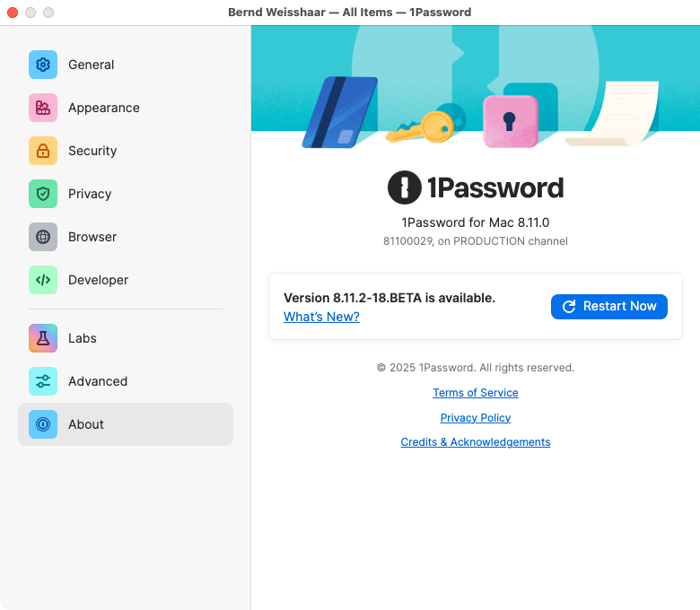700x610 pixels.
Task: Select the Security padlock icon
Action: (43, 151)
